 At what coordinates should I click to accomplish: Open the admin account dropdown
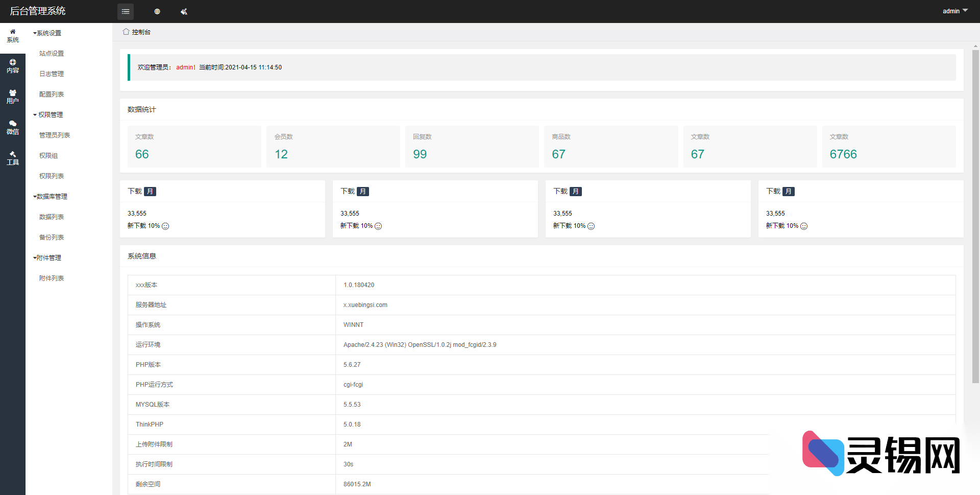(954, 11)
